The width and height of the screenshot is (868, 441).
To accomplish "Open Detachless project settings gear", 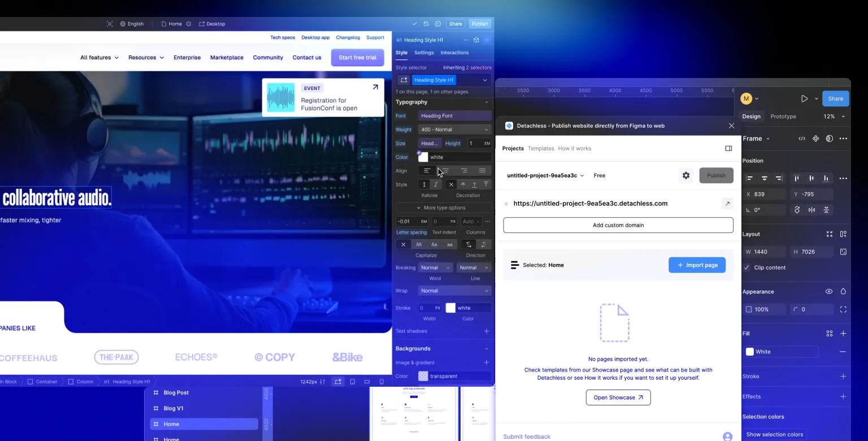I will (686, 175).
